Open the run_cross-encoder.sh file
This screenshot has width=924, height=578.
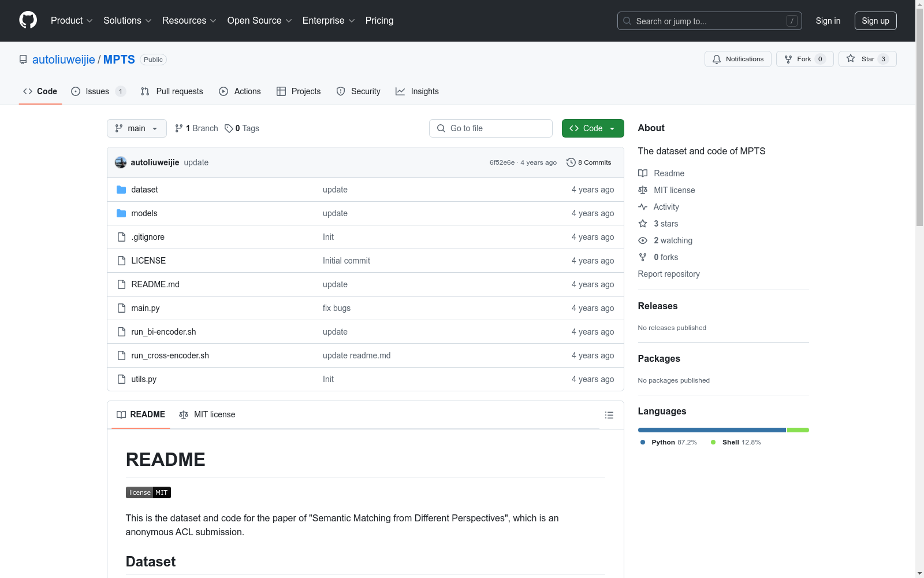pyautogui.click(x=170, y=355)
